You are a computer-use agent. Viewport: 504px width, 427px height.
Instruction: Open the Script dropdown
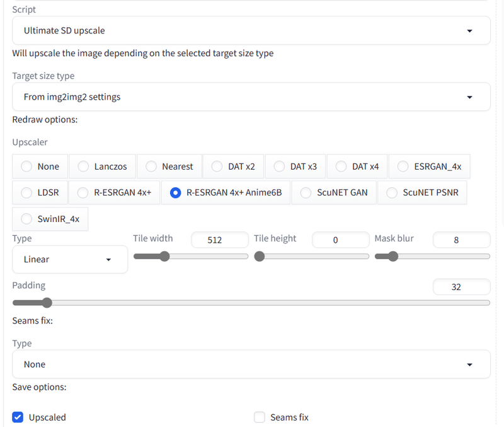[x=251, y=30]
